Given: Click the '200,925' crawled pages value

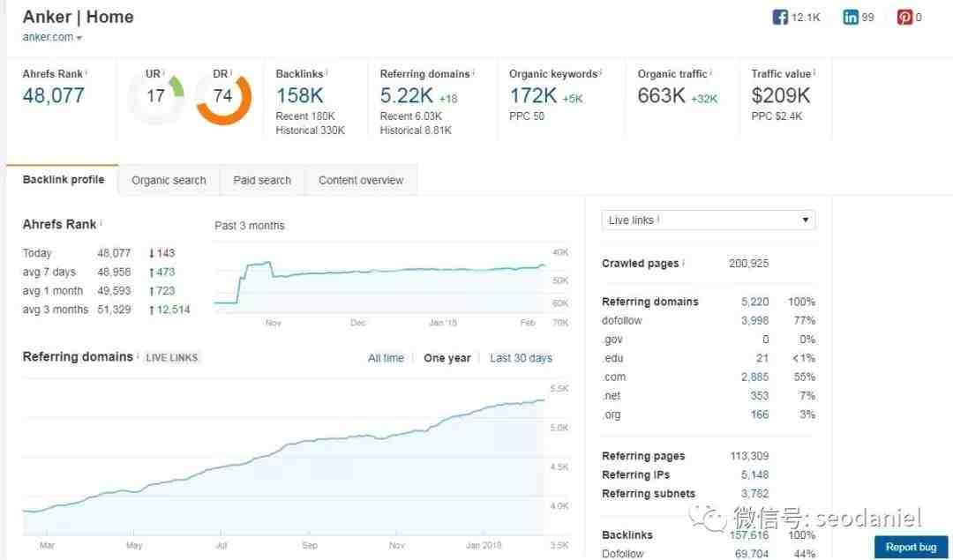Looking at the screenshot, I should tap(749, 264).
